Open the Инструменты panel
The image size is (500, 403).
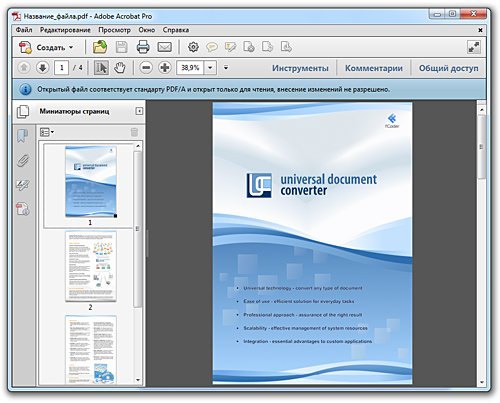pos(300,68)
